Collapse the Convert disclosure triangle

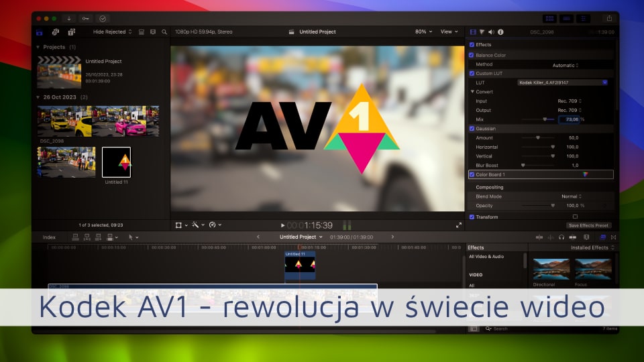point(472,92)
